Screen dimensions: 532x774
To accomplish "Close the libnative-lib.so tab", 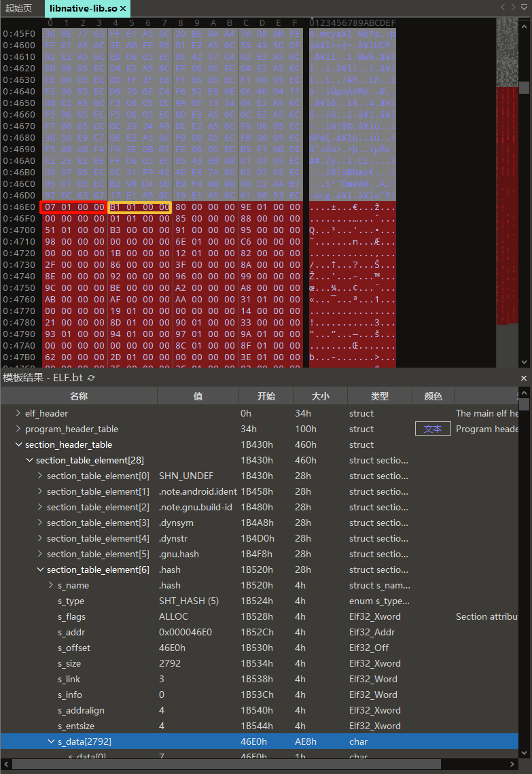I will tap(123, 9).
